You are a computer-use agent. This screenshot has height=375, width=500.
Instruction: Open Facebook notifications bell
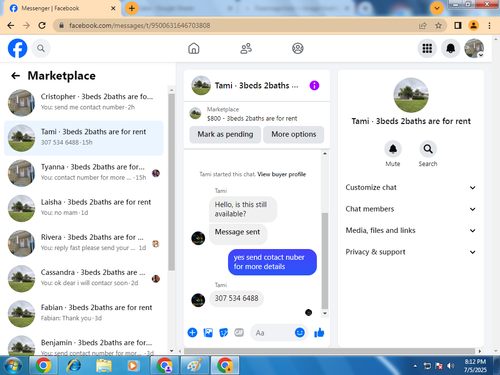[x=450, y=48]
